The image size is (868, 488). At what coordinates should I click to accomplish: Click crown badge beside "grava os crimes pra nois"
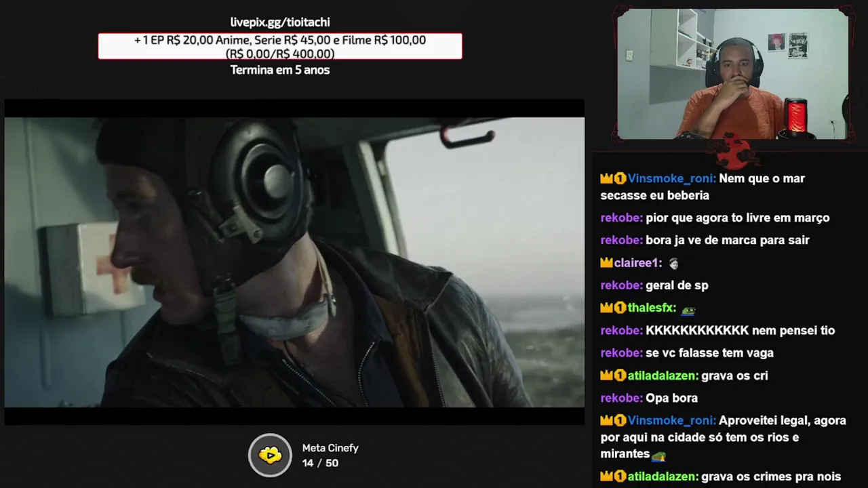point(606,476)
